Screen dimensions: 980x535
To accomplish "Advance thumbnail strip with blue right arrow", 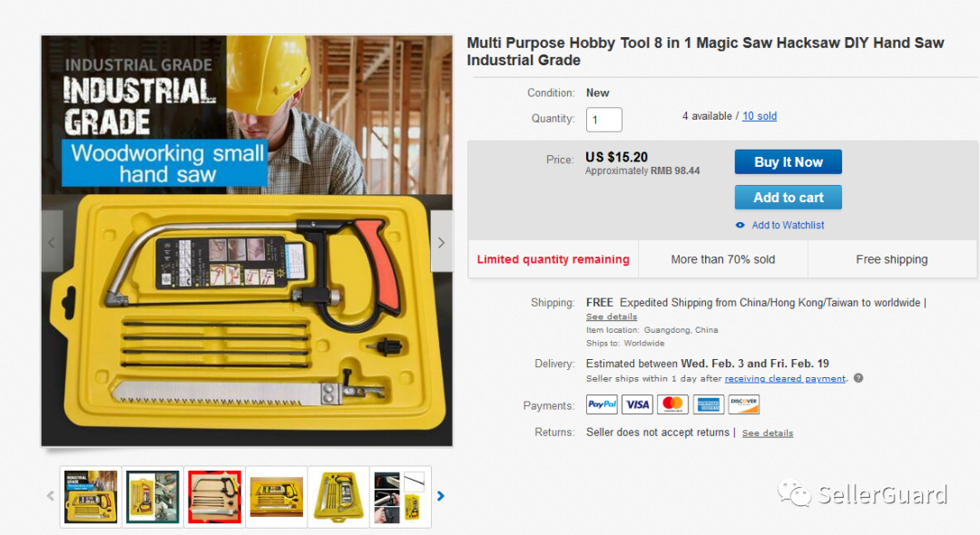I will [441, 496].
